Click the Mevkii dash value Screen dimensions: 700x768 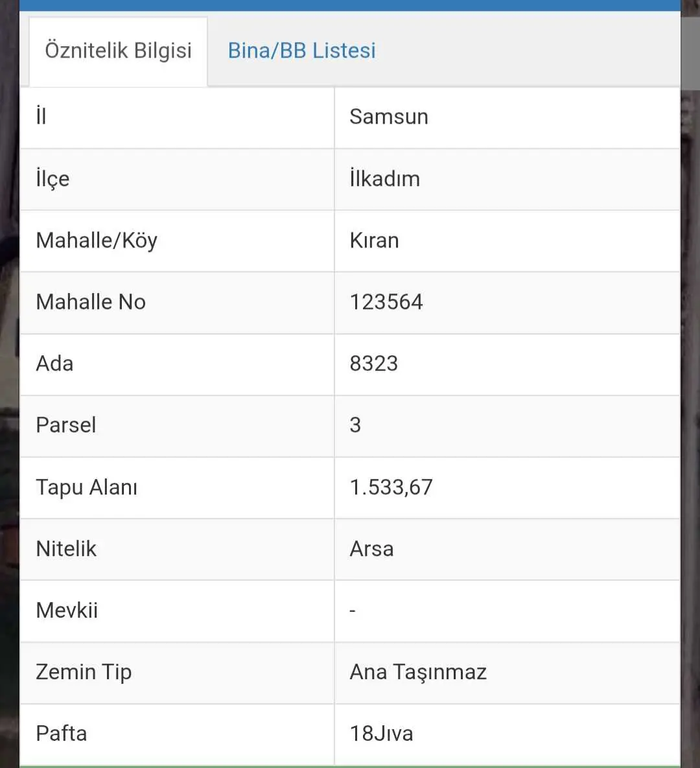pyautogui.click(x=352, y=611)
